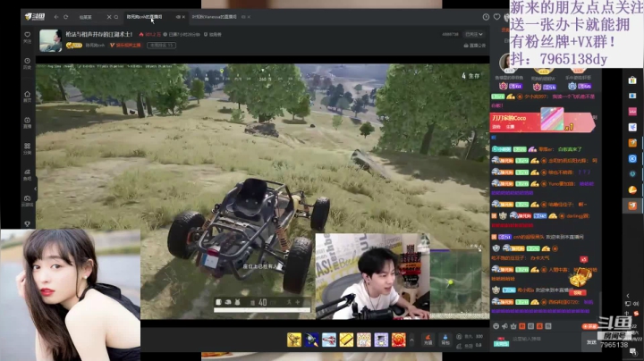This screenshot has height=361, width=644.
Task: Send the chat message with send button
Action: pos(591,341)
